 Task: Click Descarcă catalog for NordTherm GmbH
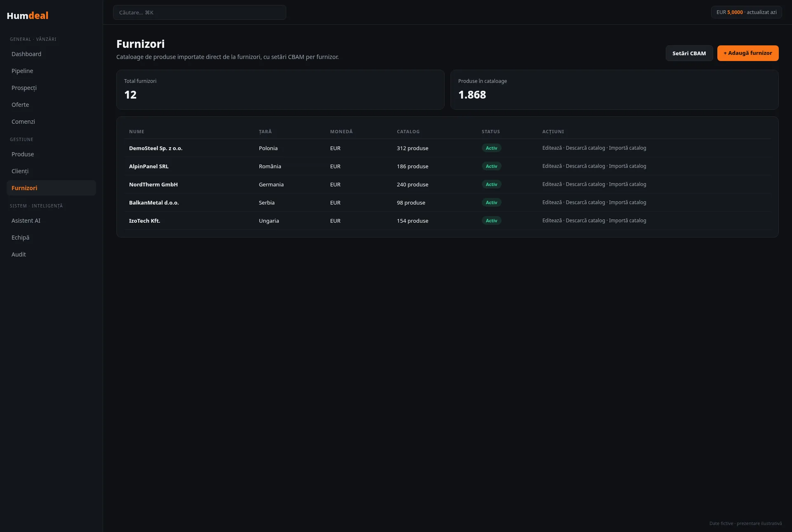click(585, 184)
